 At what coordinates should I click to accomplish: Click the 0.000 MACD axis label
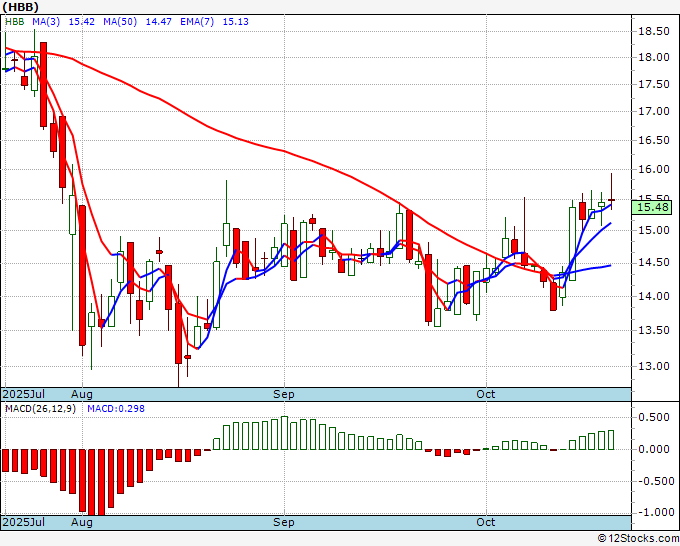point(654,449)
